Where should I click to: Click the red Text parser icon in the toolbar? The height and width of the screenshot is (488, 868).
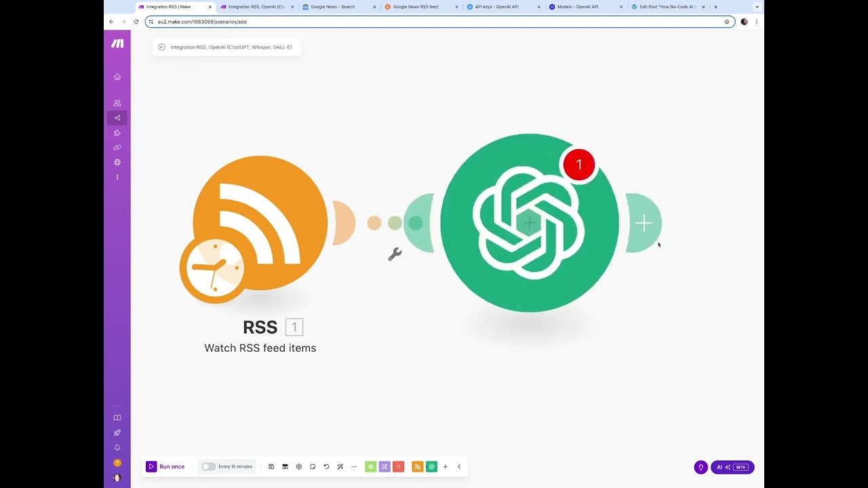399,466
